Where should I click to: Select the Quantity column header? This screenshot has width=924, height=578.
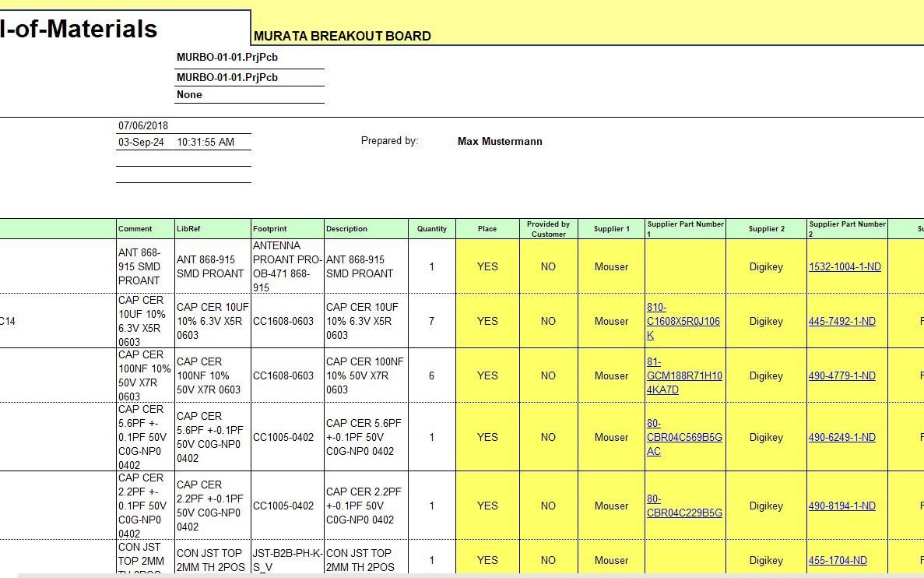coord(432,229)
